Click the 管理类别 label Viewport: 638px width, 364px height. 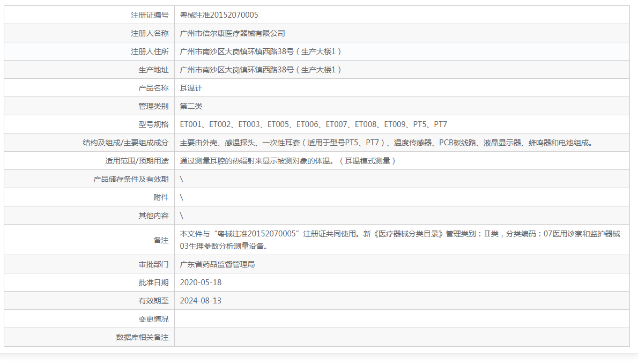pos(153,106)
